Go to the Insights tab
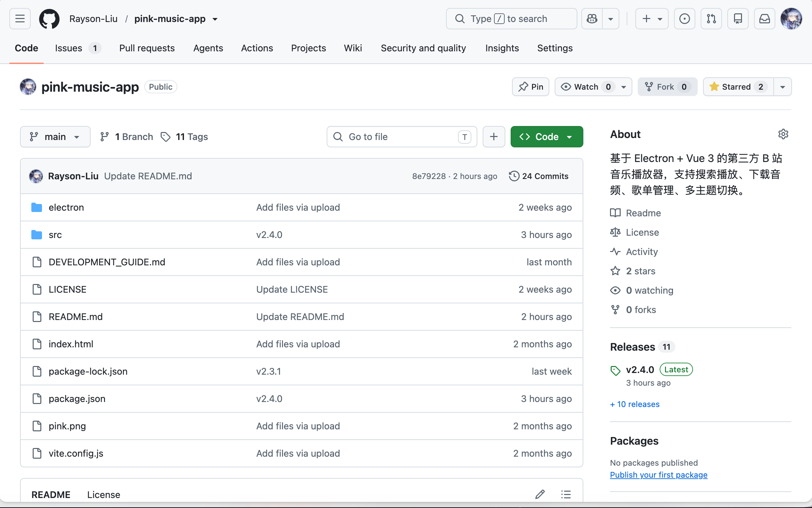812x508 pixels. coord(502,48)
